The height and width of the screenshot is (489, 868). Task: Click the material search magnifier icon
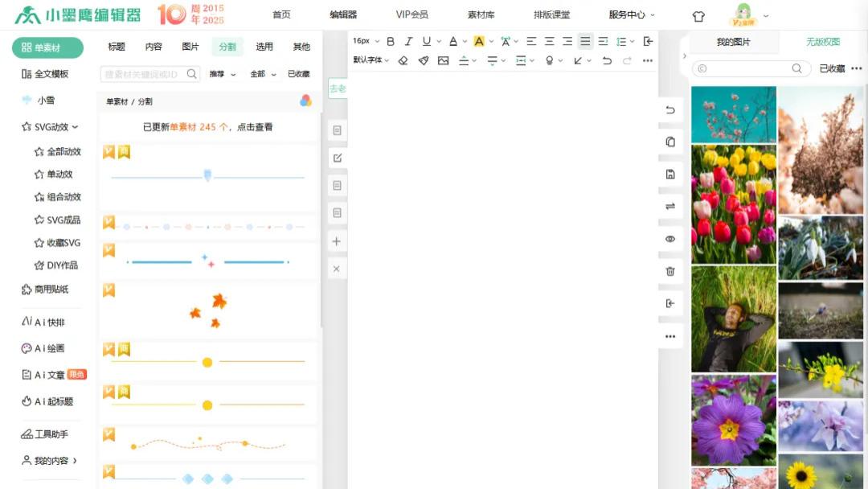pos(191,74)
